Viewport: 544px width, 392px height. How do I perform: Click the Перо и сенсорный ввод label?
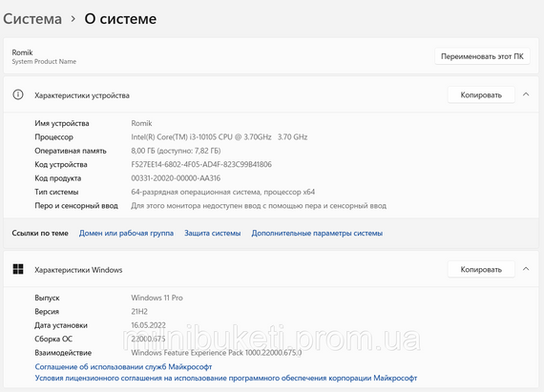pyautogui.click(x=76, y=206)
